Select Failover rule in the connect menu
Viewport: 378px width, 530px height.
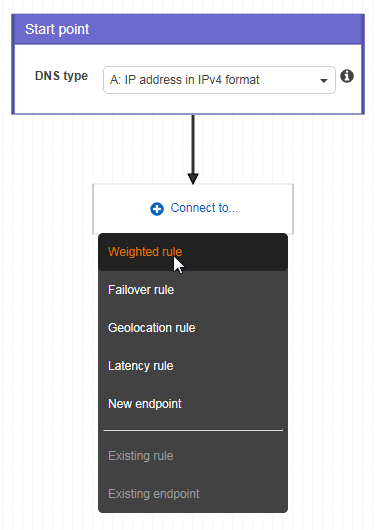(x=193, y=290)
